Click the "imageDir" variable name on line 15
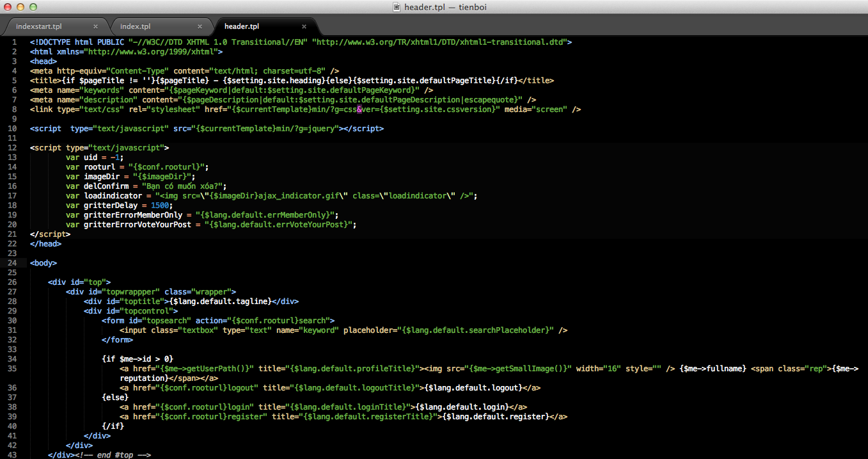The image size is (868, 459). coord(102,177)
